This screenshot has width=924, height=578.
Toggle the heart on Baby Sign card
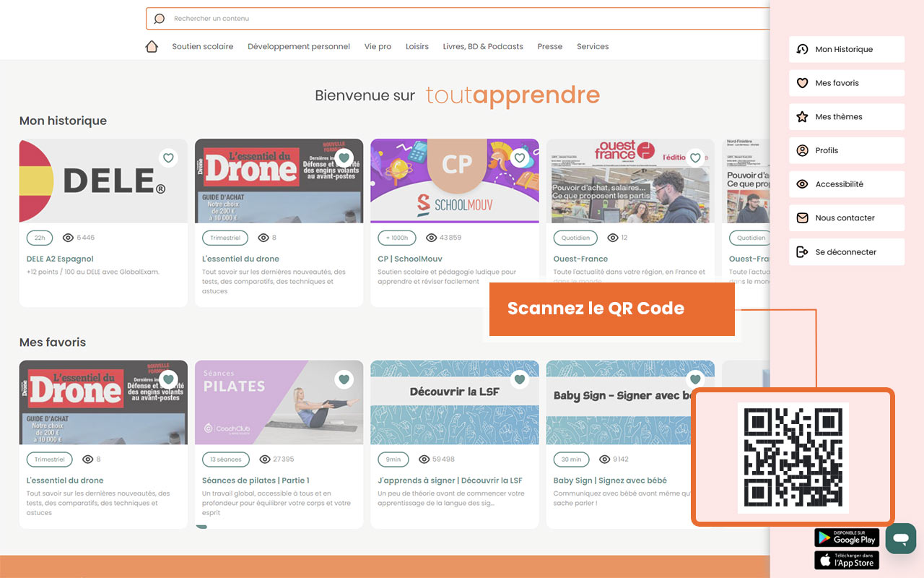tap(695, 379)
